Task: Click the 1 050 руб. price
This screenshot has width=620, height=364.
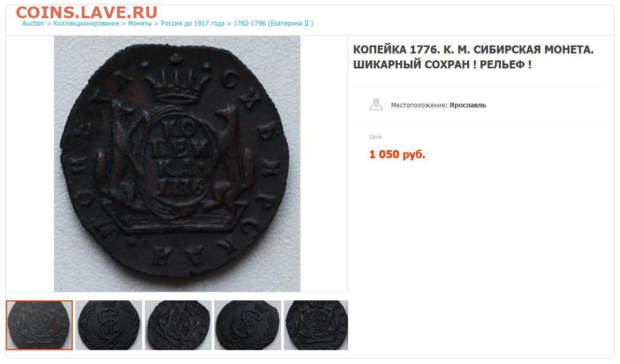Action: pyautogui.click(x=397, y=154)
